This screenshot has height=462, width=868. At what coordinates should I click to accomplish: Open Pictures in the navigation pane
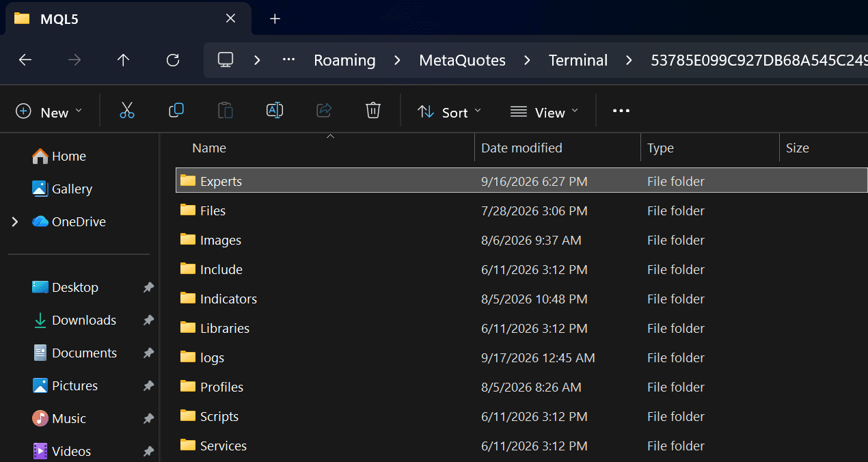[x=64, y=386]
